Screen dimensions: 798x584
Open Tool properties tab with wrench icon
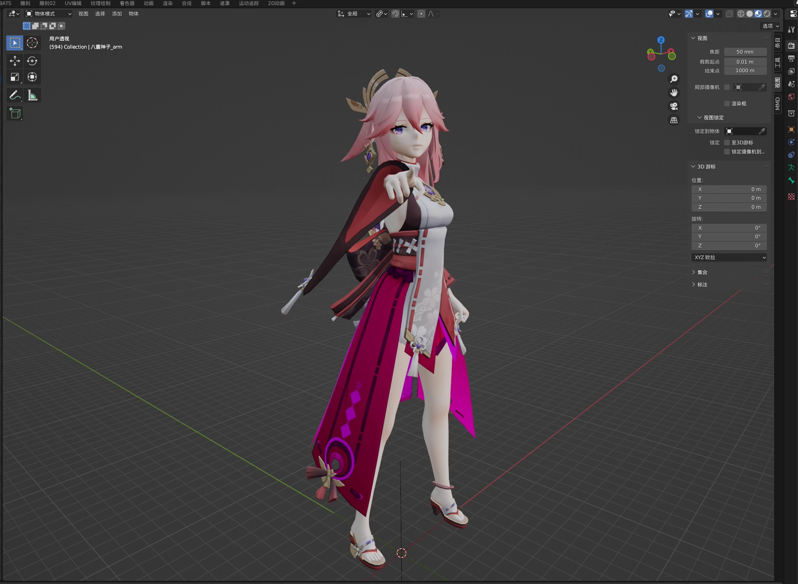(x=791, y=29)
